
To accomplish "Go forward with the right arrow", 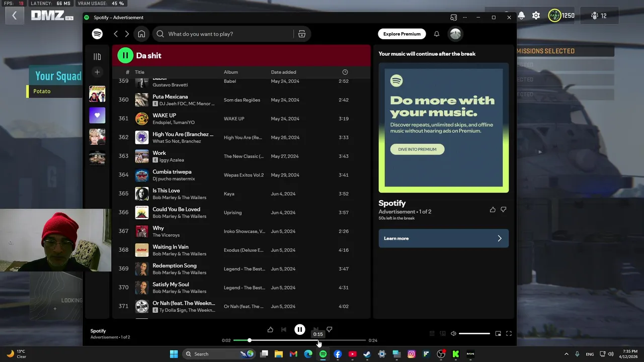I will [127, 34].
